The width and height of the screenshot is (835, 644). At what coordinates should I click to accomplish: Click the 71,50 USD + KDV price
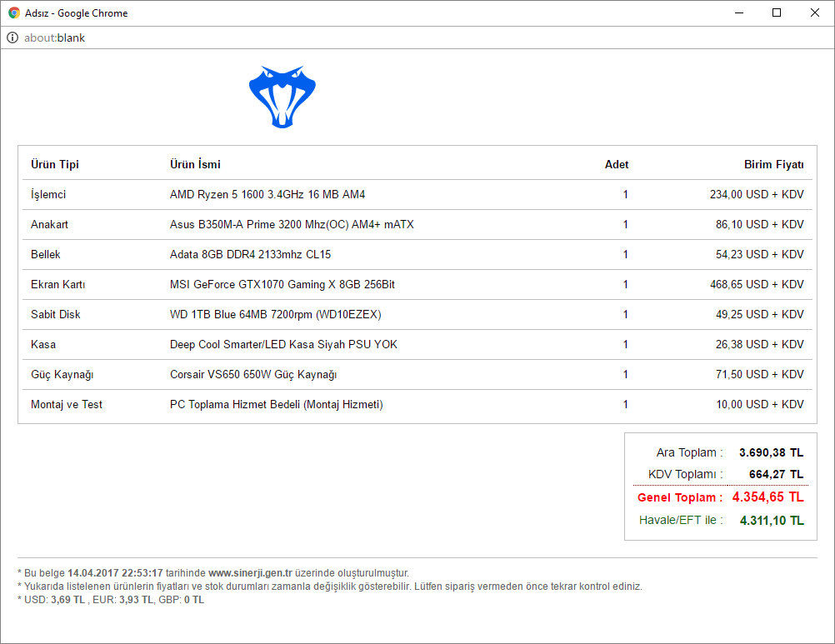760,375
